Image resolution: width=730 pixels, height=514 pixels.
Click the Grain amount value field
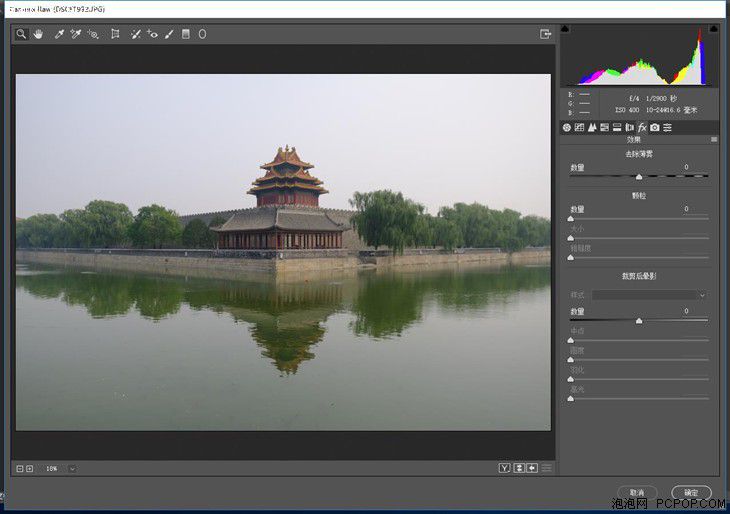pyautogui.click(x=686, y=209)
